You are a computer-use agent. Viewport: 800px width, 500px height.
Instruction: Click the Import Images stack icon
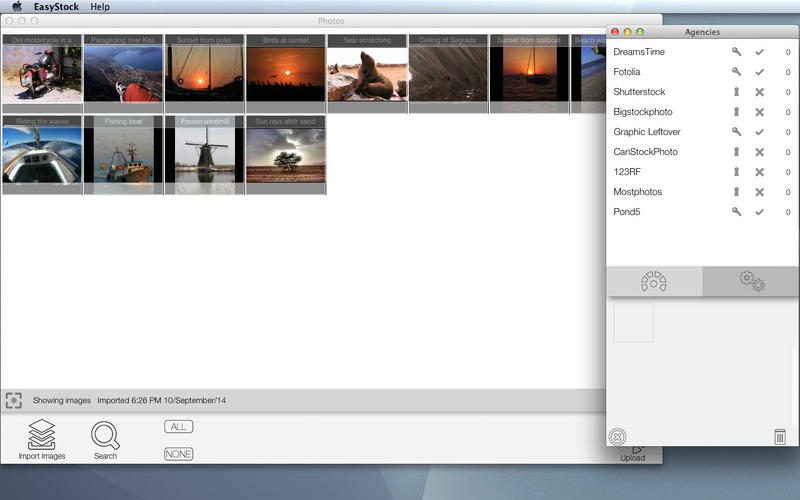coord(41,435)
